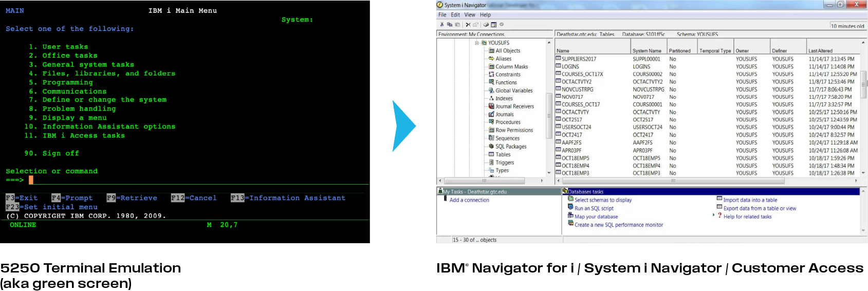This screenshot has height=291, width=868.
Task: Click the Journals icon in tree
Action: point(491,114)
